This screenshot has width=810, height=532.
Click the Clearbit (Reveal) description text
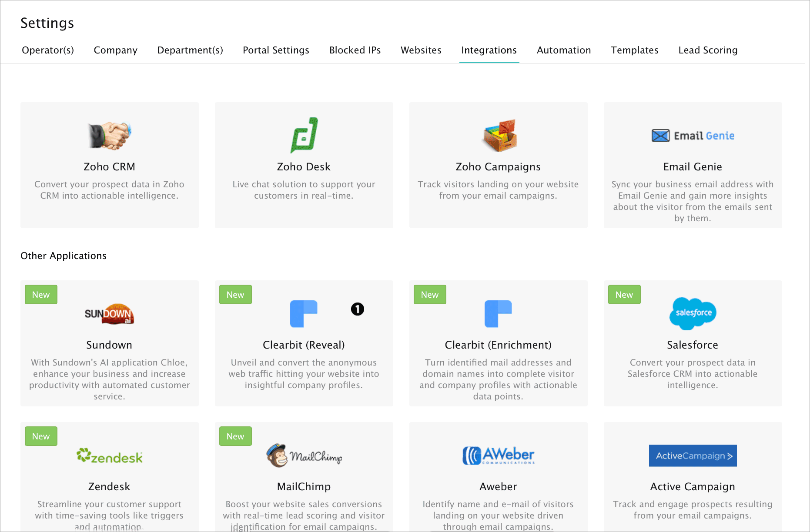[x=304, y=374]
